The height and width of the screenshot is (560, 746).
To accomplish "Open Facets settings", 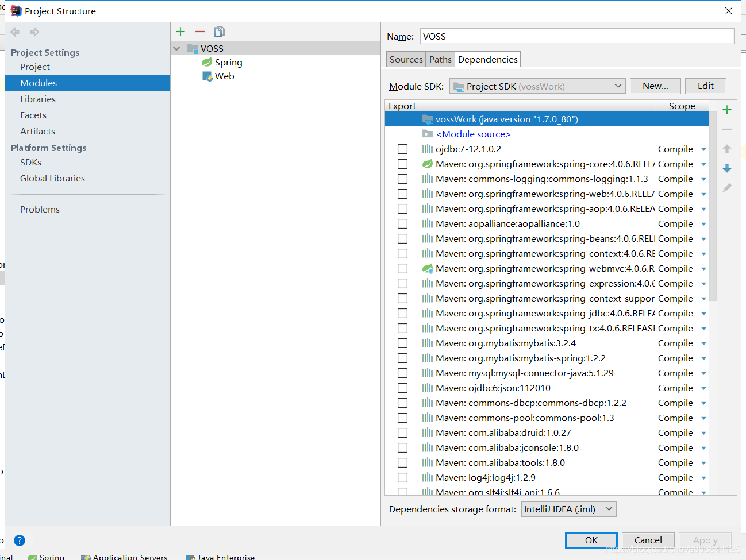I will click(33, 115).
